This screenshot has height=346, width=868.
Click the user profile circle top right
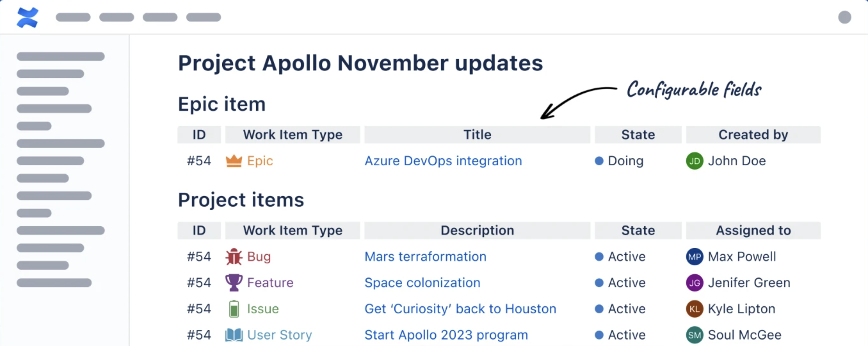[845, 17]
